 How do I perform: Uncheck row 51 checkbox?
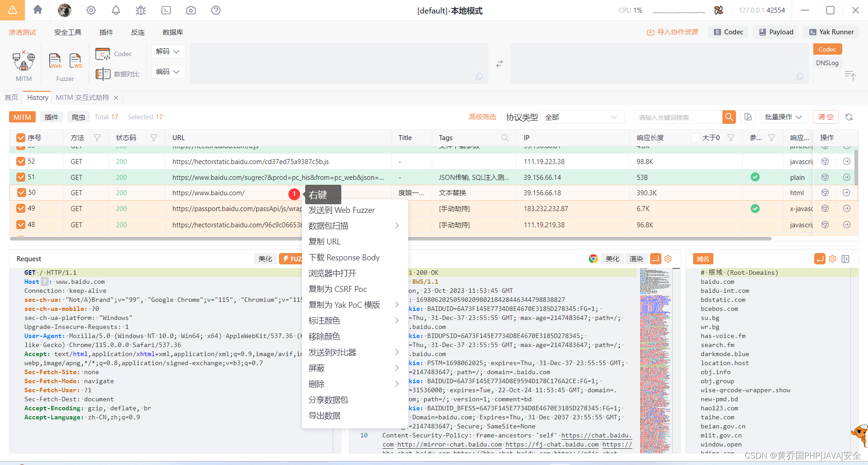point(21,177)
